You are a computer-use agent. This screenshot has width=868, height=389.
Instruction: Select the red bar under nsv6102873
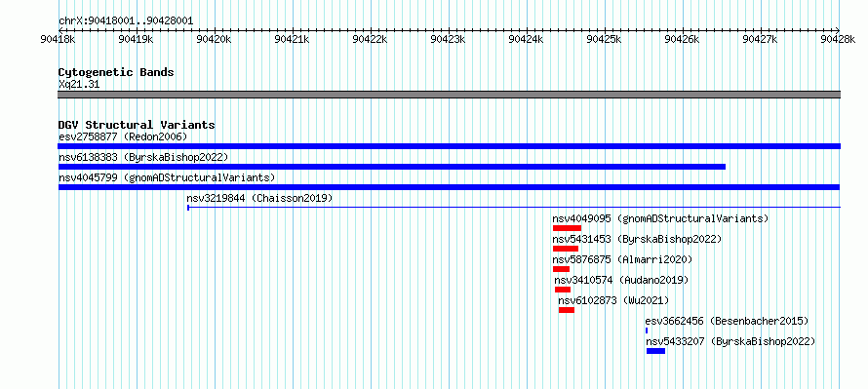click(x=567, y=310)
